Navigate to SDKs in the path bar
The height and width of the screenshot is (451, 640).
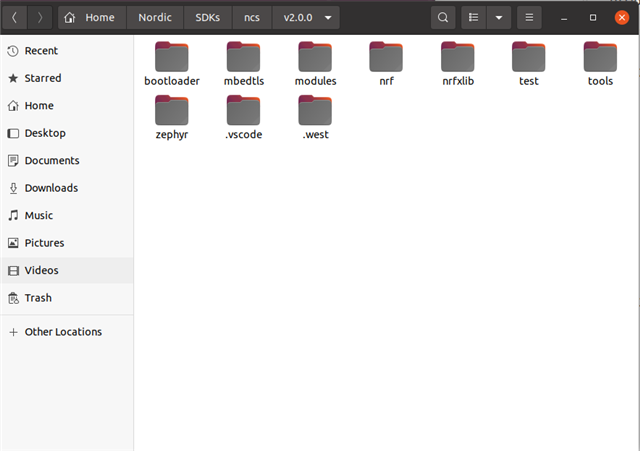208,18
